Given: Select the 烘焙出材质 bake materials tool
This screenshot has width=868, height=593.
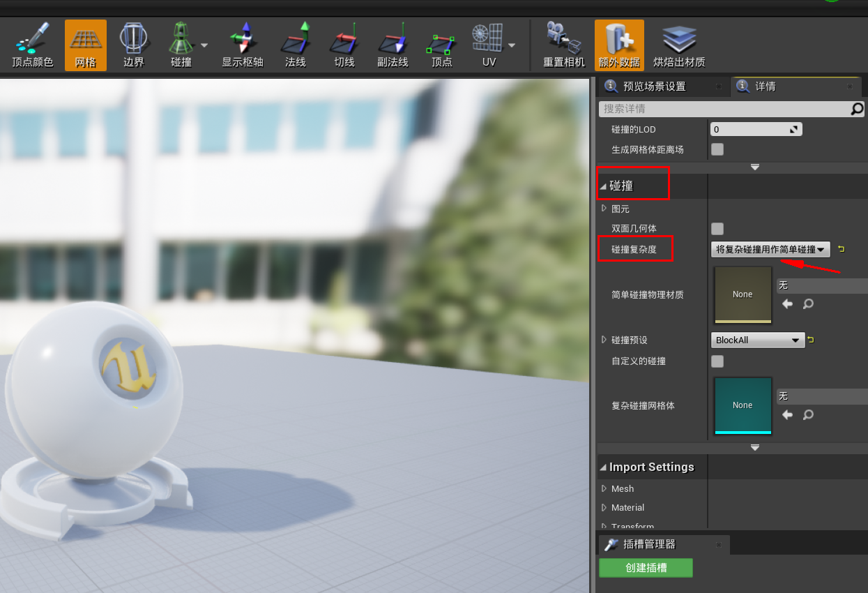Looking at the screenshot, I should pos(678,45).
